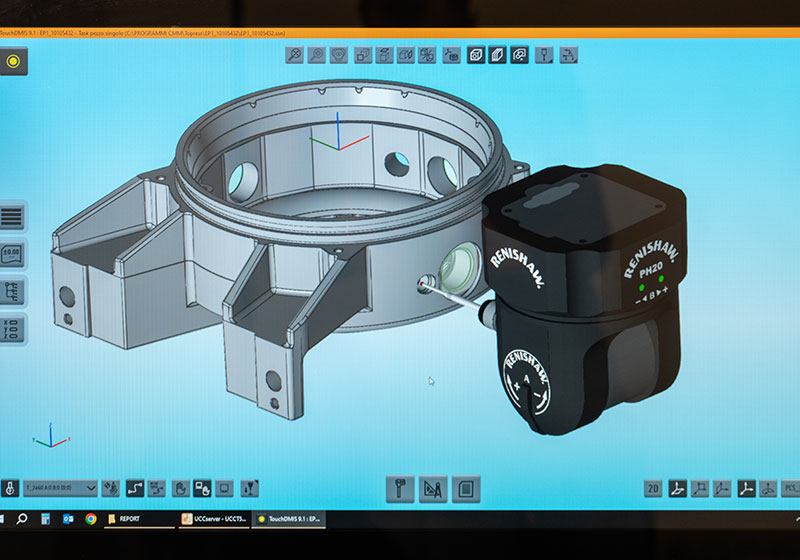Switch to the UCCserver taskbar window

[x=214, y=519]
